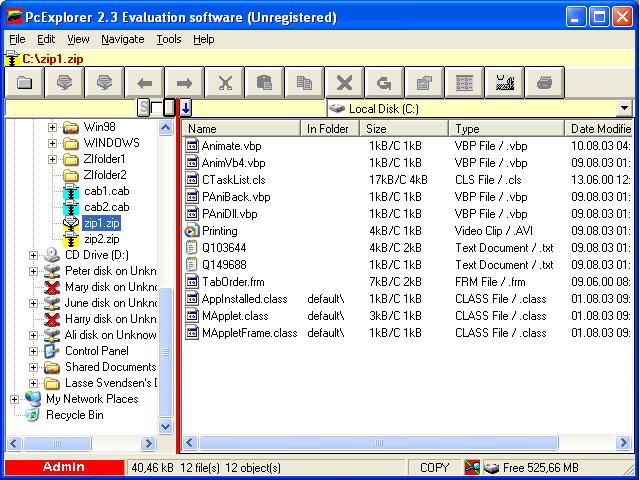Viewport: 640px width, 480px height.
Task: Click the file list horizontal scroll right arrow
Action: pyautogui.click(x=623, y=442)
